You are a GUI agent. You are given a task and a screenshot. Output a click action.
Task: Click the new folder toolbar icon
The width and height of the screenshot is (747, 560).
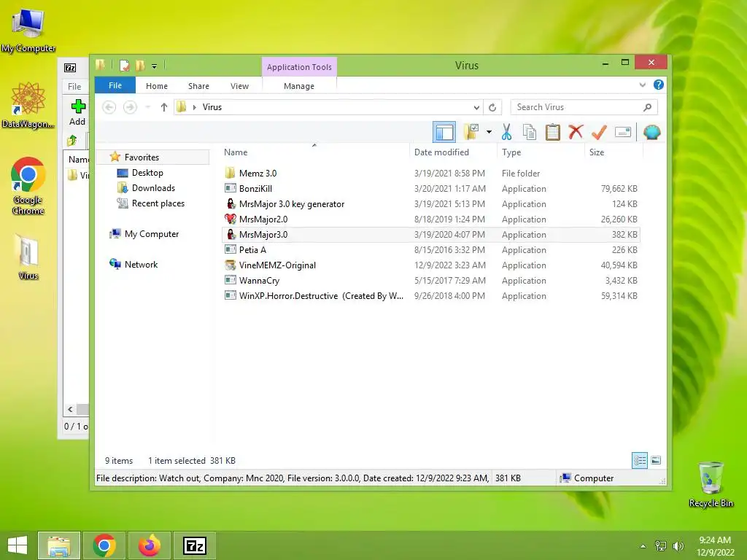coord(471,132)
